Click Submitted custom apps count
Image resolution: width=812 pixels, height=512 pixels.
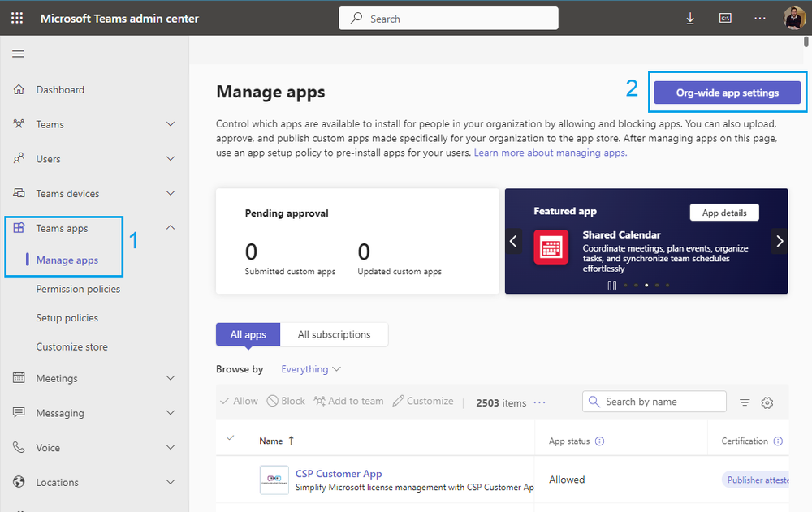pyautogui.click(x=251, y=252)
